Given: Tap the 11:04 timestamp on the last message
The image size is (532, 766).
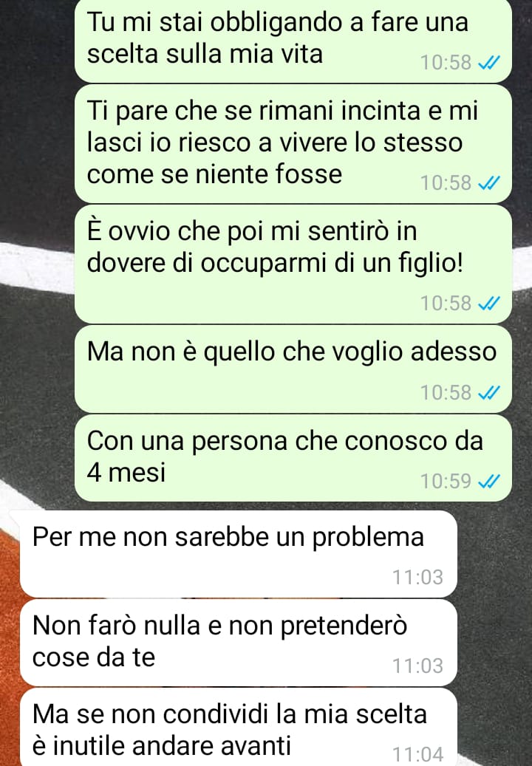Looking at the screenshot, I should [x=417, y=754].
